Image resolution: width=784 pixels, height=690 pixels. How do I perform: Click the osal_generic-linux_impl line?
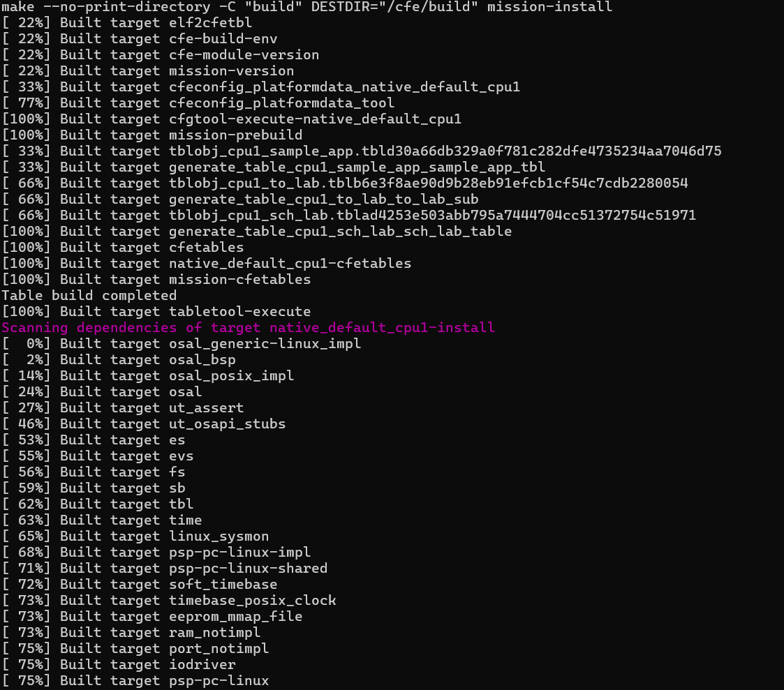pos(181,344)
